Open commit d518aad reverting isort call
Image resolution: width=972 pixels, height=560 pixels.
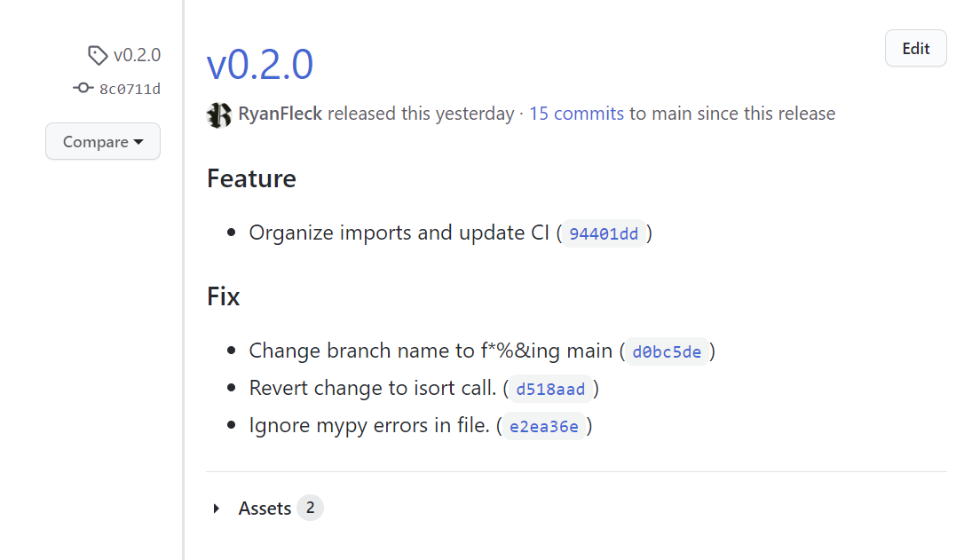[550, 389]
